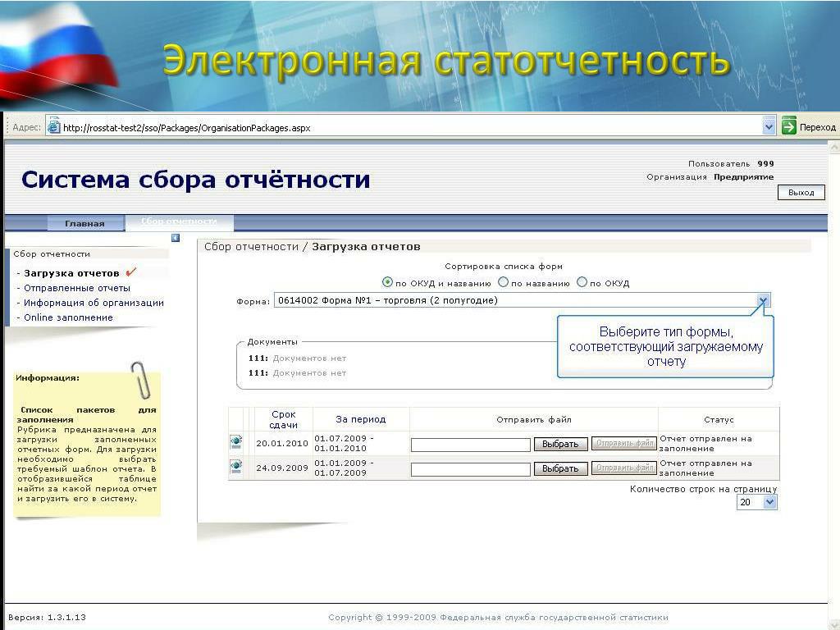Image resolution: width=840 pixels, height=630 pixels.
Task: Switch to the Главная tab
Action: click(x=84, y=223)
